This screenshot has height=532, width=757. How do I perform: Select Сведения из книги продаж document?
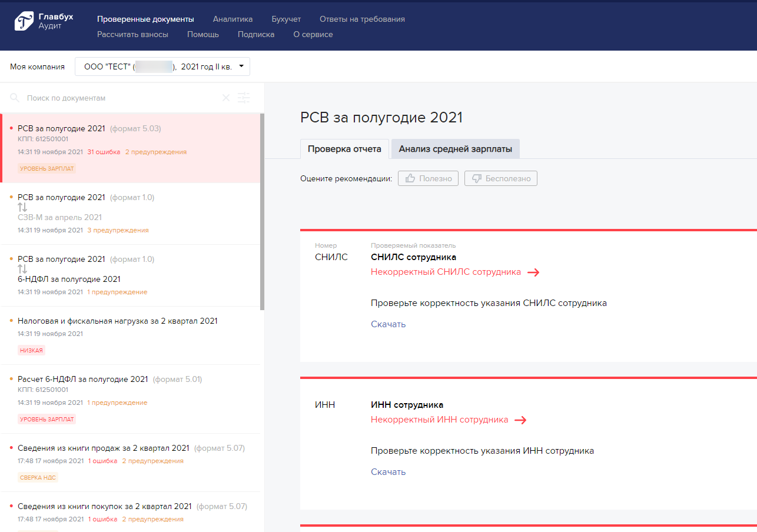[x=104, y=448]
